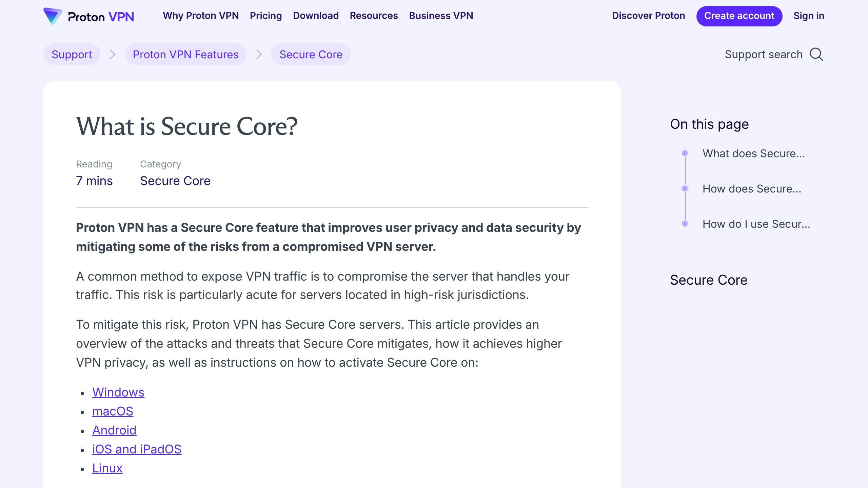This screenshot has height=488, width=868.
Task: Click the '7 mins' reading time
Action: tap(94, 181)
